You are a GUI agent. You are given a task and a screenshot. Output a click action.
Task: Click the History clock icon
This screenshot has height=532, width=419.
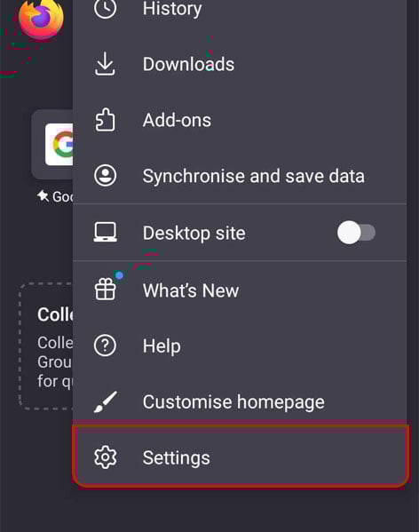tap(105, 8)
